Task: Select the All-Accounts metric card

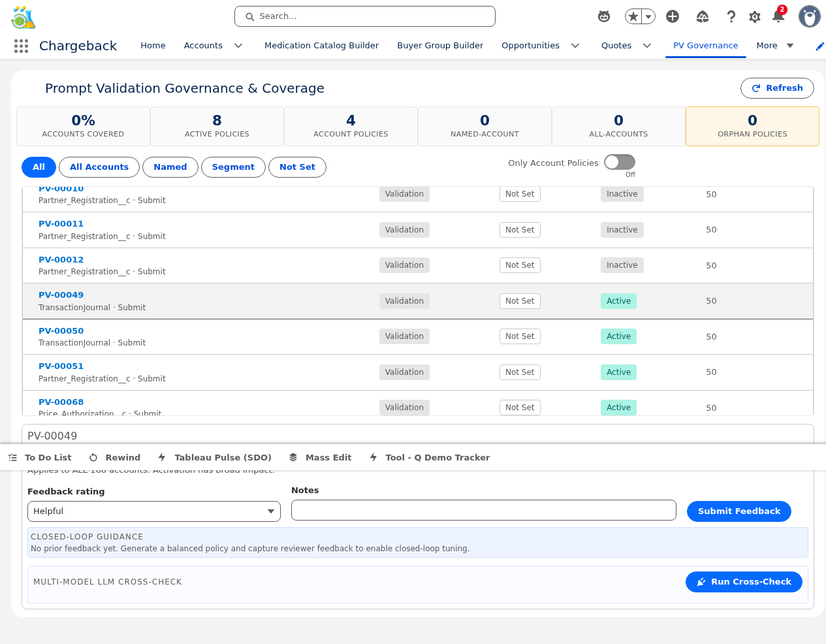Action: pyautogui.click(x=618, y=127)
